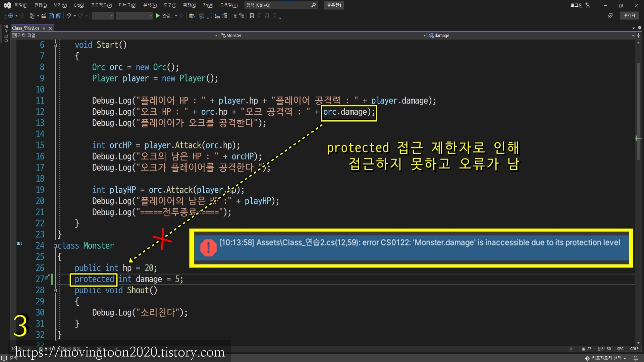Image resolution: width=644 pixels, height=362 pixels.
Task: Pin the Class_연습2.cs tab
Action: [44, 28]
